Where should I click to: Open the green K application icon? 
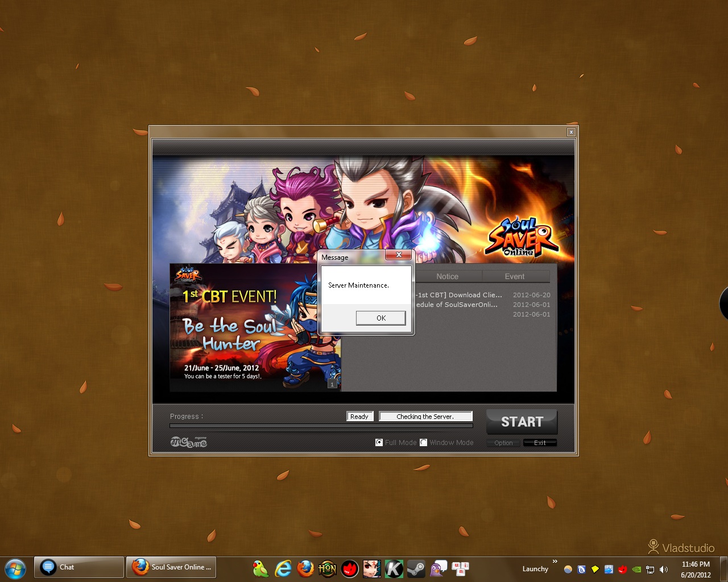point(394,568)
